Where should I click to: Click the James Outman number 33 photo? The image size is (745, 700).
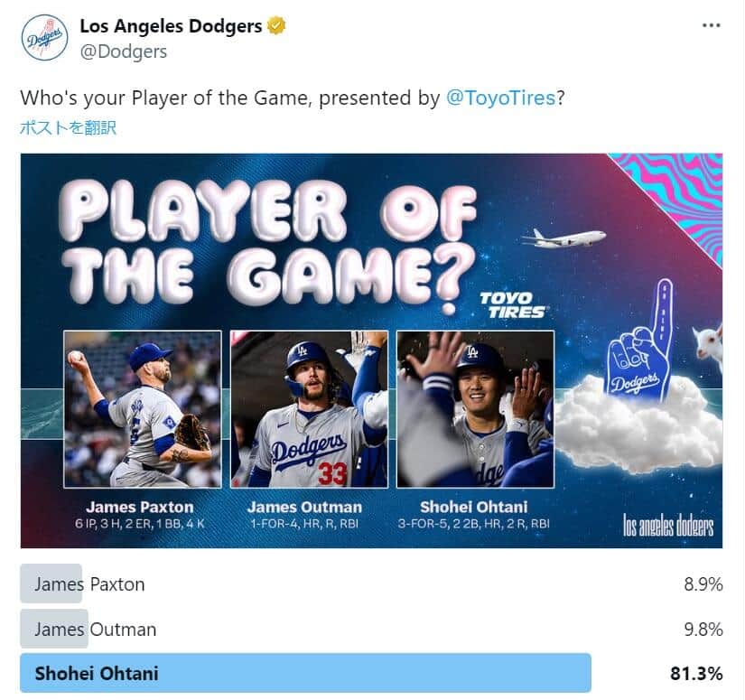(x=309, y=409)
